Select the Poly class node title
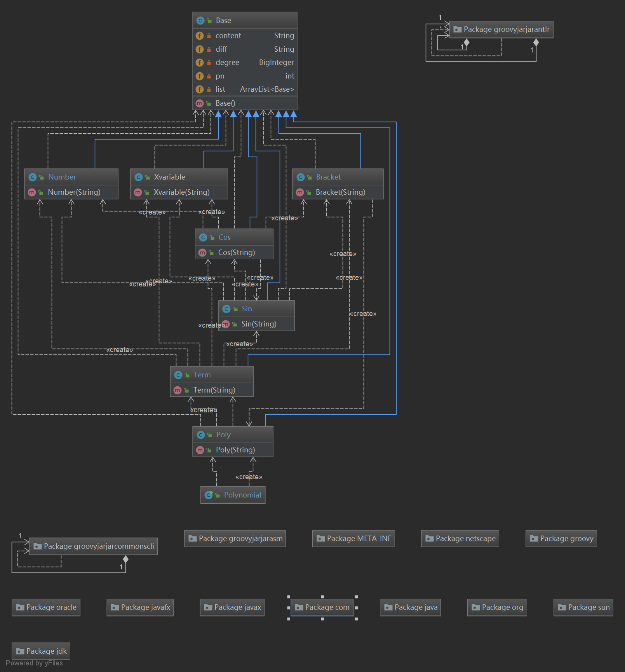This screenshot has width=625, height=672. coord(233,435)
